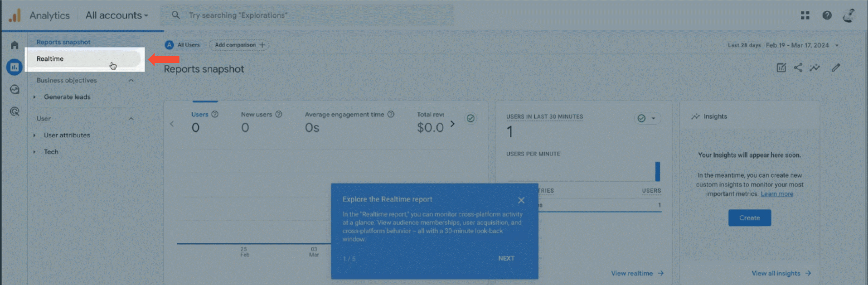Image resolution: width=868 pixels, height=285 pixels.
Task: Click the USERS column header
Action: pos(651,191)
